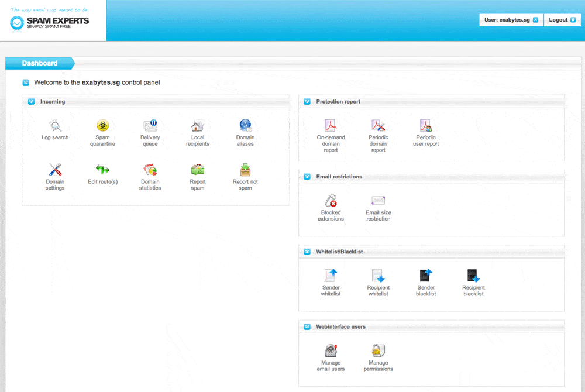
Task: Open the Report not spam tool
Action: pos(245,177)
